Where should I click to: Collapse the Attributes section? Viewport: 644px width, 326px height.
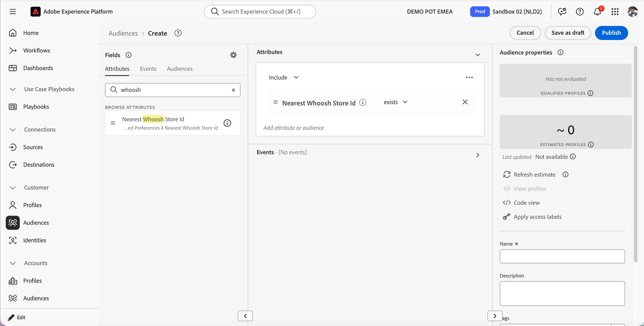(477, 55)
